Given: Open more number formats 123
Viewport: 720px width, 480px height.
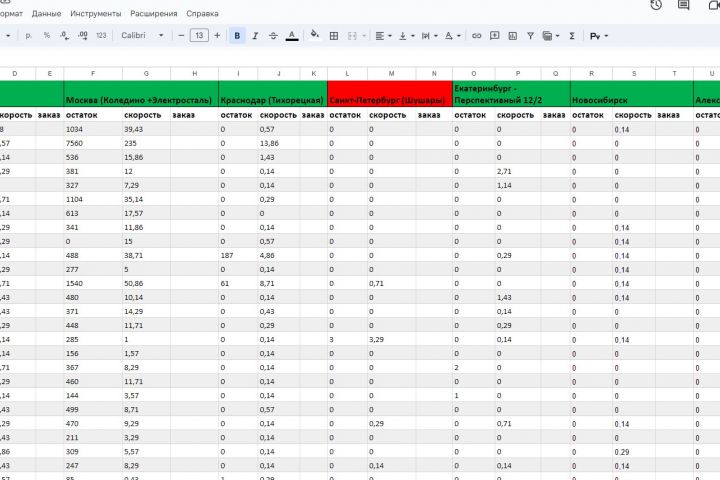Looking at the screenshot, I should click(101, 35).
